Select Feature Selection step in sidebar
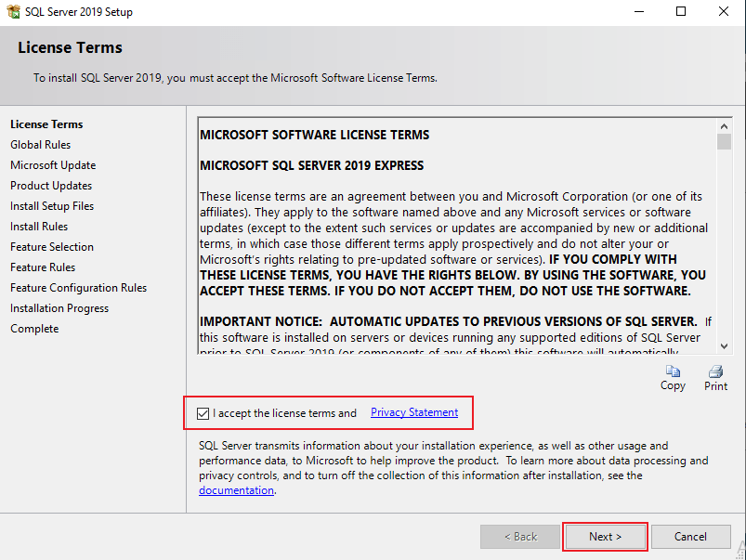Screen dimensions: 746x560 coord(52,247)
